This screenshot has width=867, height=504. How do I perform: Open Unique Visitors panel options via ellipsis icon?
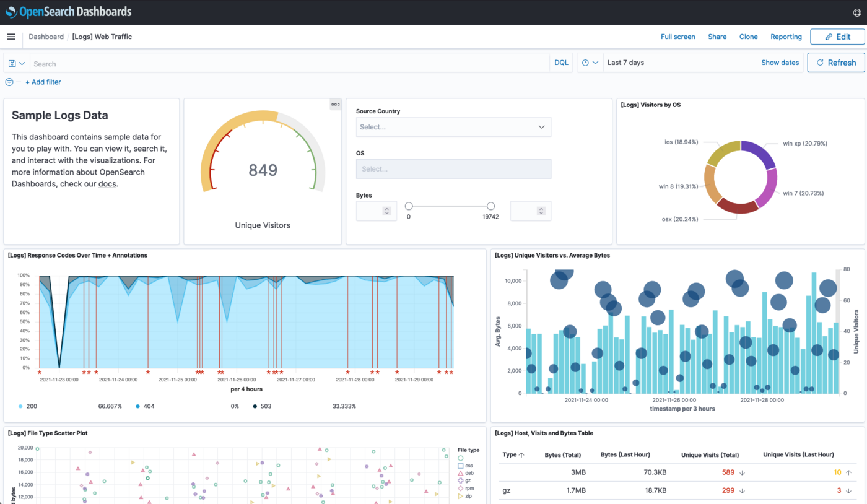coord(335,105)
